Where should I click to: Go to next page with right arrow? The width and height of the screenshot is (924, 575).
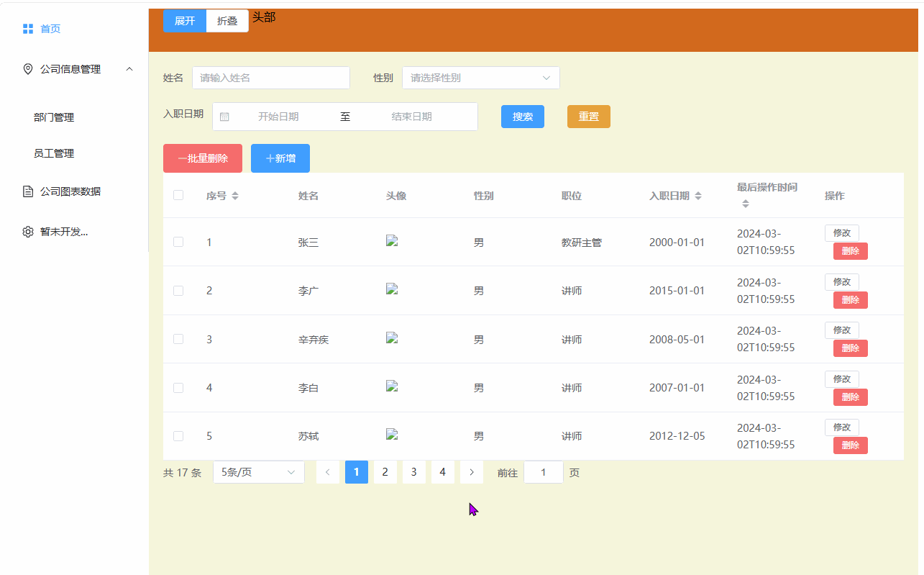(x=472, y=472)
